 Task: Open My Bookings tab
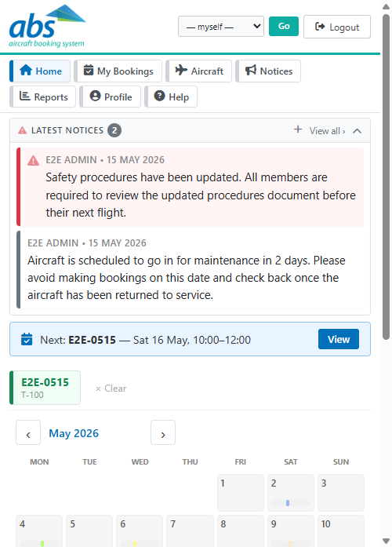click(118, 71)
